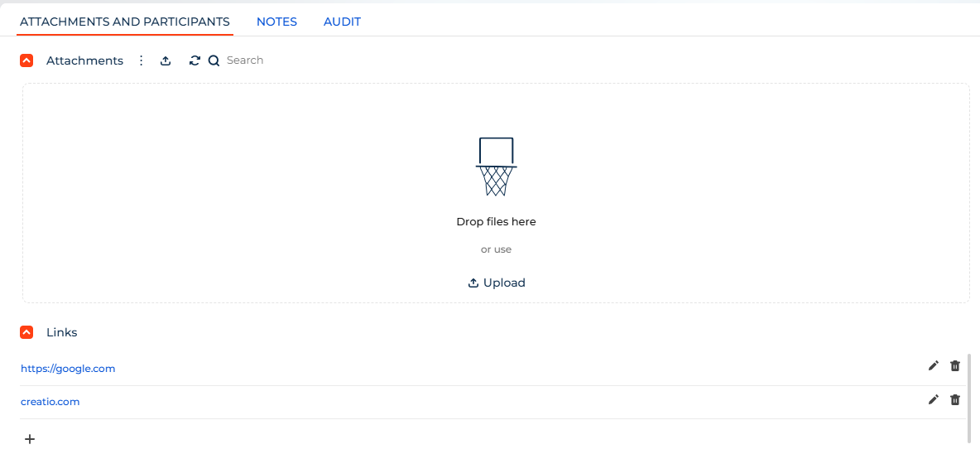Click the upload icon in Attachments toolbar
Screen dimensions: 980x459
point(166,60)
